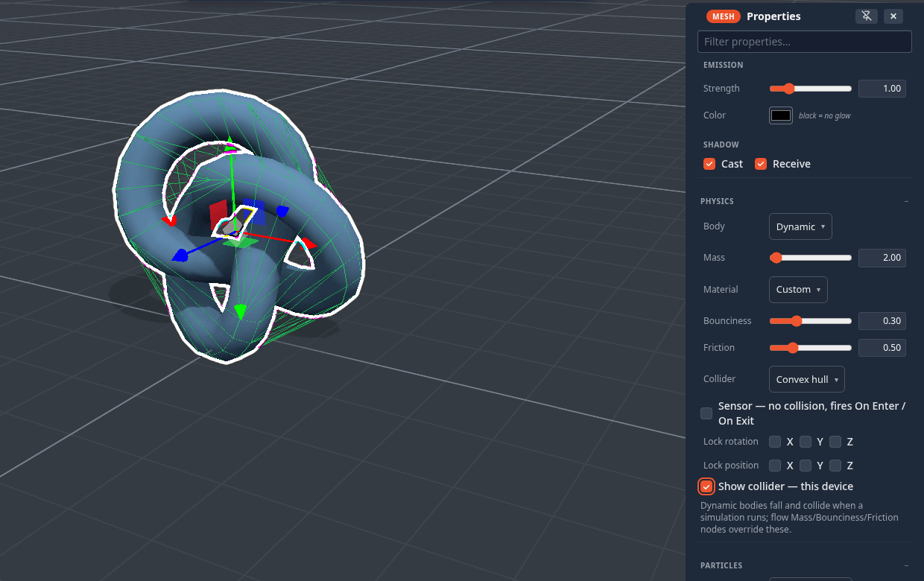Click the Bounciness value field 0.30
Viewport: 924px width, 581px height.
[882, 321]
